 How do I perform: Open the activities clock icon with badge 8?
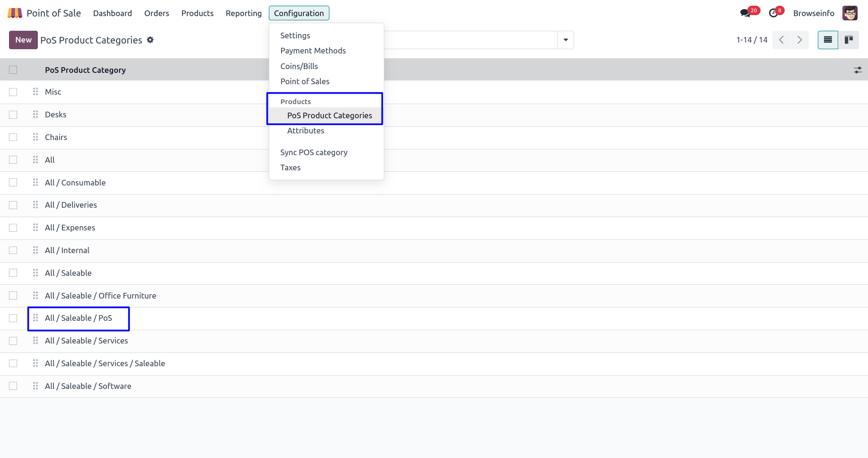coord(773,13)
